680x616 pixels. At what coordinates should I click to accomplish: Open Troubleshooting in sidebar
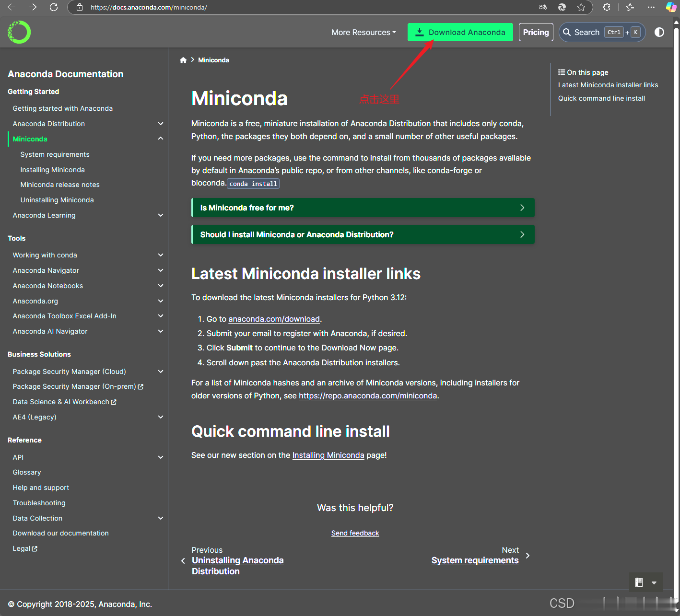click(39, 503)
